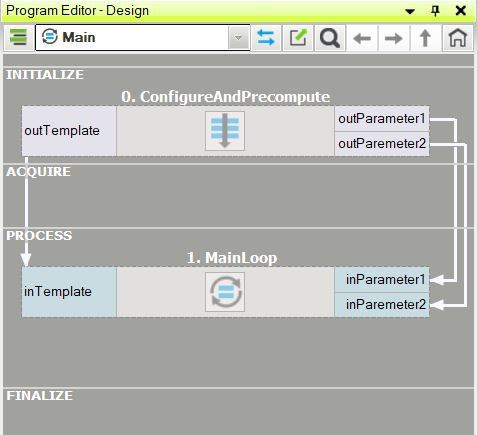
Task: Navigate up with the up arrow
Action: [425, 38]
